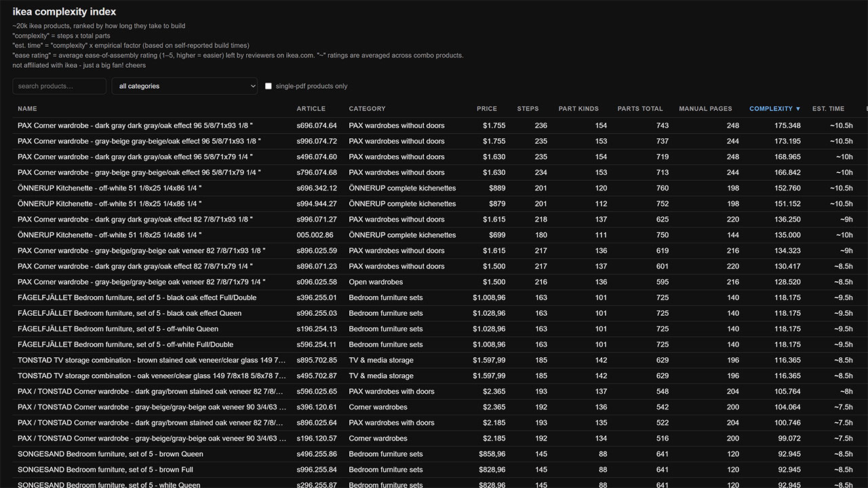Click the $879 price cell
This screenshot has width=868, height=488.
click(497, 203)
